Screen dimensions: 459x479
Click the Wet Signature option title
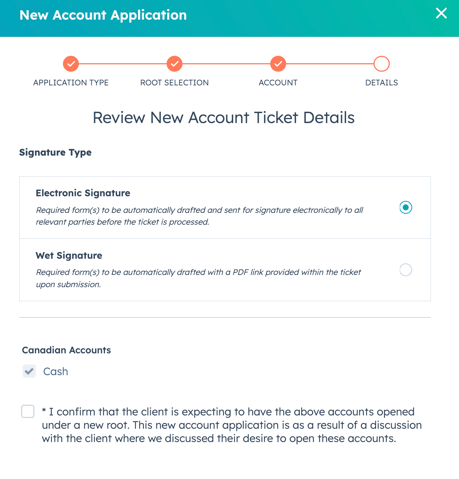coord(69,256)
